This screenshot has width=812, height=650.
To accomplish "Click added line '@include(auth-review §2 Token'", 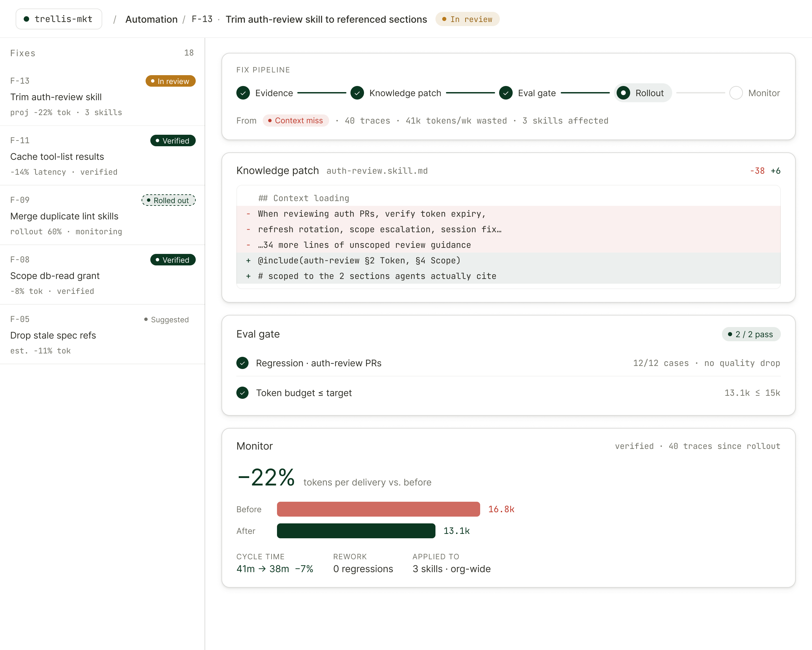I will click(x=509, y=260).
